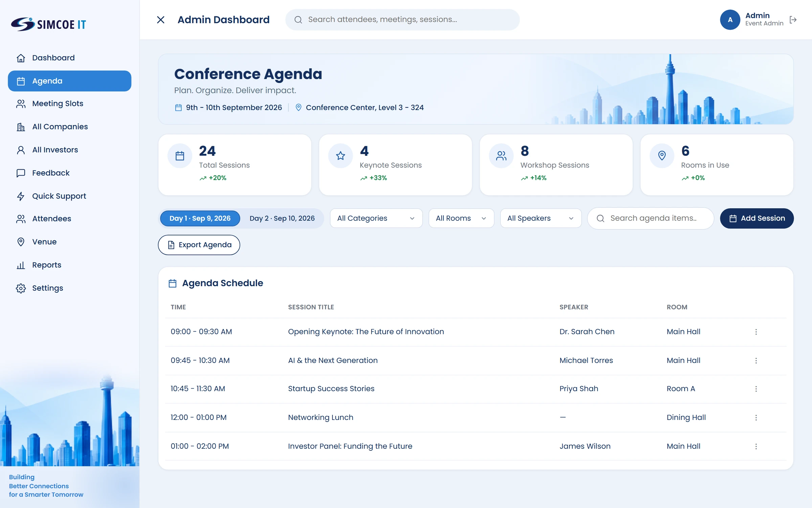Open Meeting Slots in the sidebar

[69, 104]
